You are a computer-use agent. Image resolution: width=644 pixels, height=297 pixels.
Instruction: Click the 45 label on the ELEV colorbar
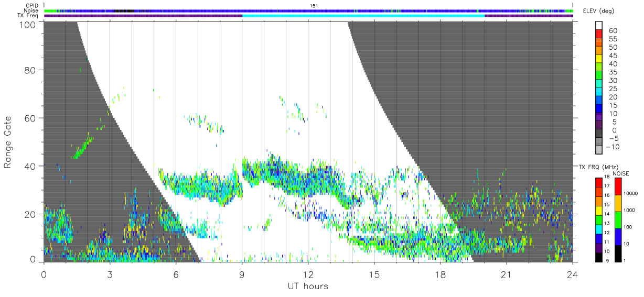click(613, 56)
